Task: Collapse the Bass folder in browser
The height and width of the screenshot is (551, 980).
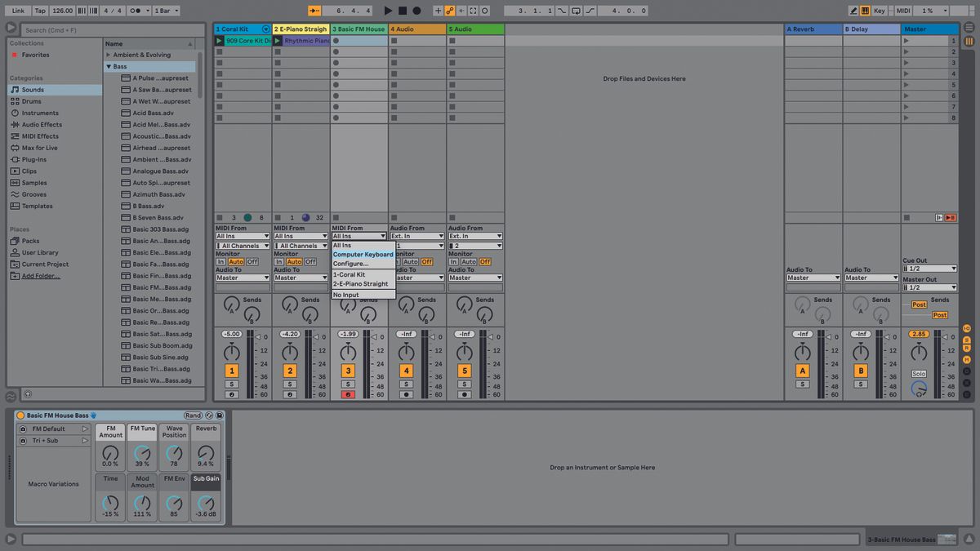Action: 109,66
